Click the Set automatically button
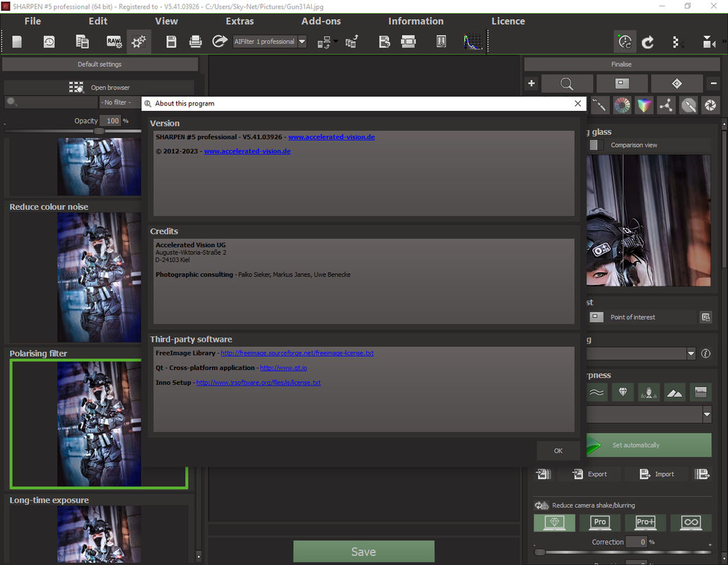Image resolution: width=728 pixels, height=565 pixels. (649, 445)
